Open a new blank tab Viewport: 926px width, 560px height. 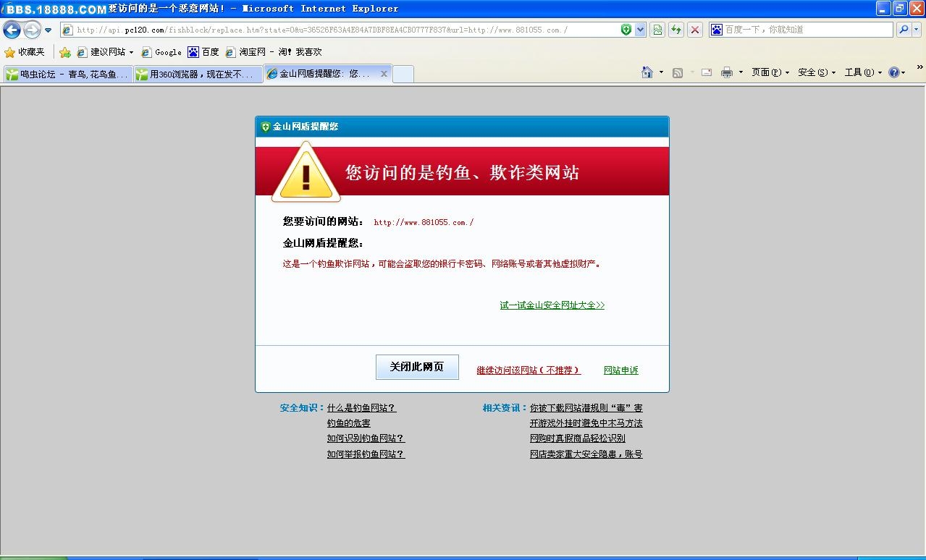pyautogui.click(x=403, y=74)
